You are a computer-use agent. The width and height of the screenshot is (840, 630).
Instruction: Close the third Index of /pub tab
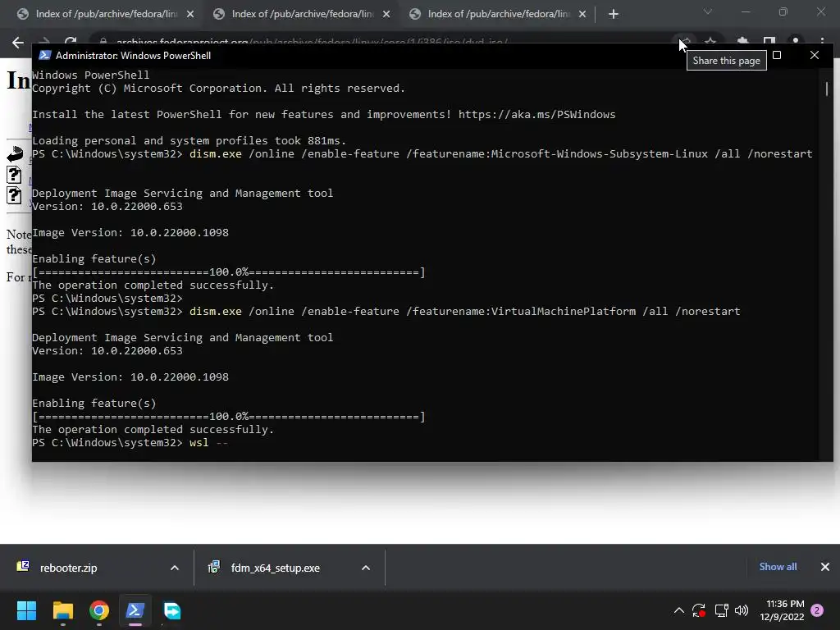(x=582, y=15)
